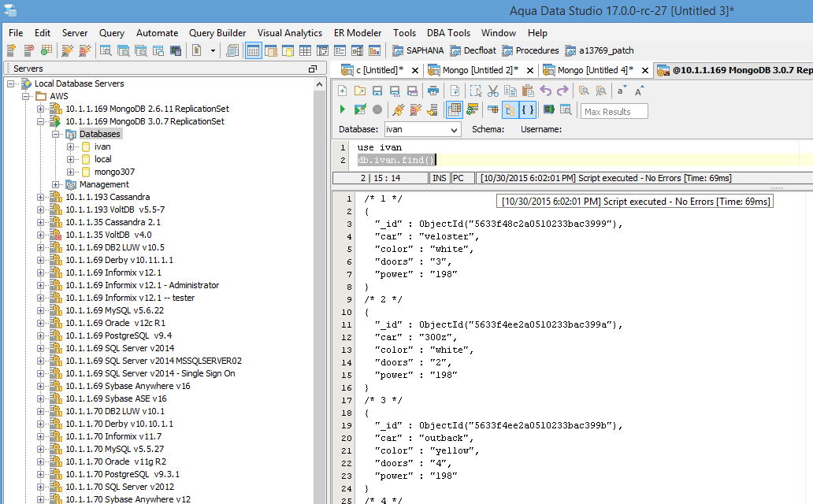This screenshot has height=504, width=813.
Task: Click the green Execute script arrow
Action: tap(342, 109)
